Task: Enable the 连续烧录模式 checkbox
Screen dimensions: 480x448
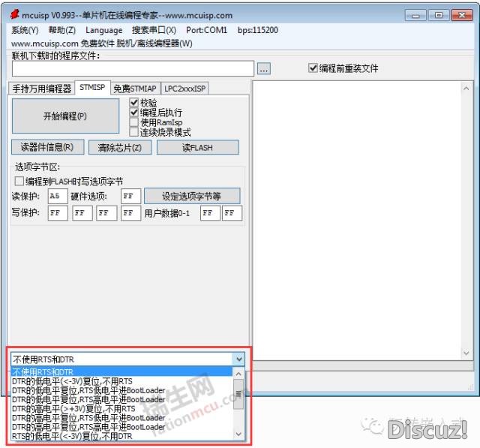Action: click(x=160, y=132)
